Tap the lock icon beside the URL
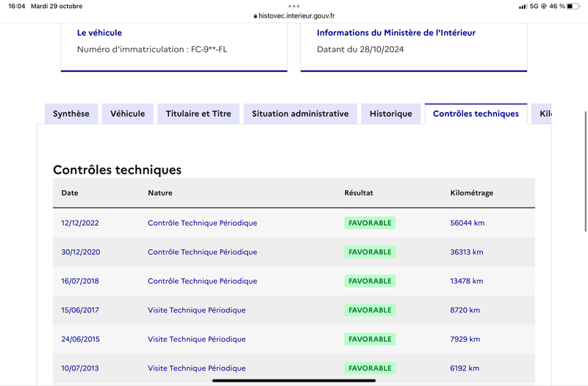The height and width of the screenshot is (386, 588). [x=255, y=15]
